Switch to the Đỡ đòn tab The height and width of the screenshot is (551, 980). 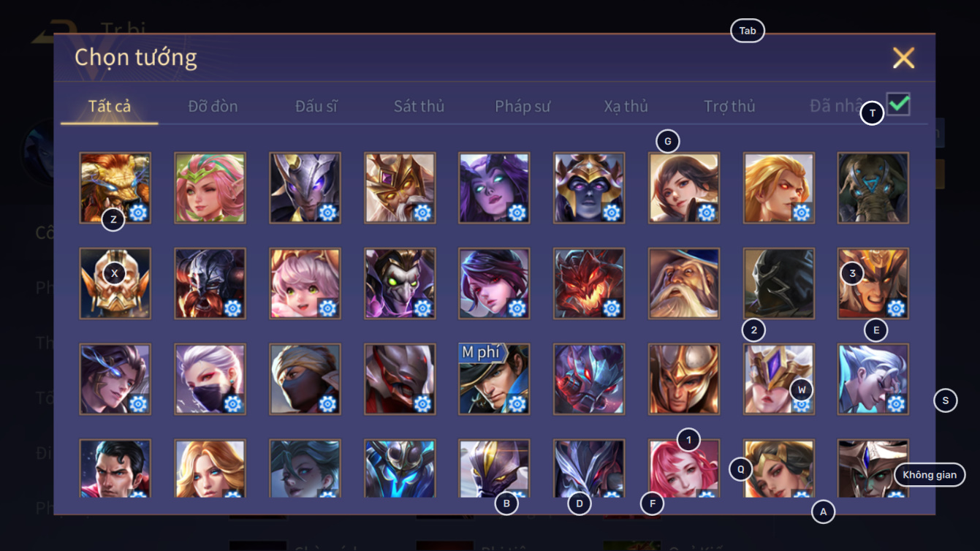pyautogui.click(x=213, y=106)
